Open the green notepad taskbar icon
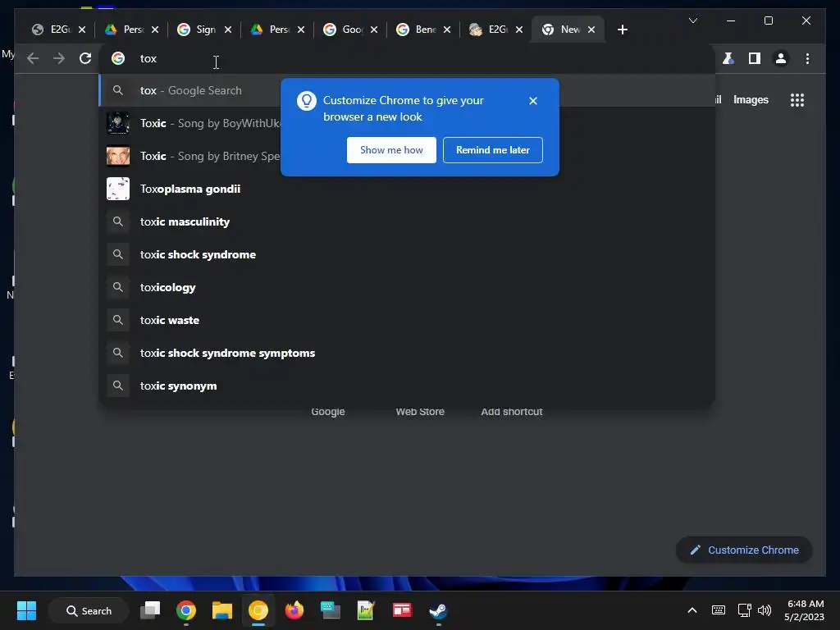The height and width of the screenshot is (630, 840). pyautogui.click(x=366, y=610)
